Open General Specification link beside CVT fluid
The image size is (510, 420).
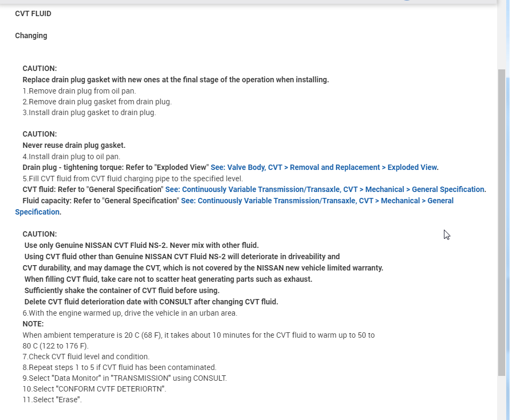click(x=325, y=189)
